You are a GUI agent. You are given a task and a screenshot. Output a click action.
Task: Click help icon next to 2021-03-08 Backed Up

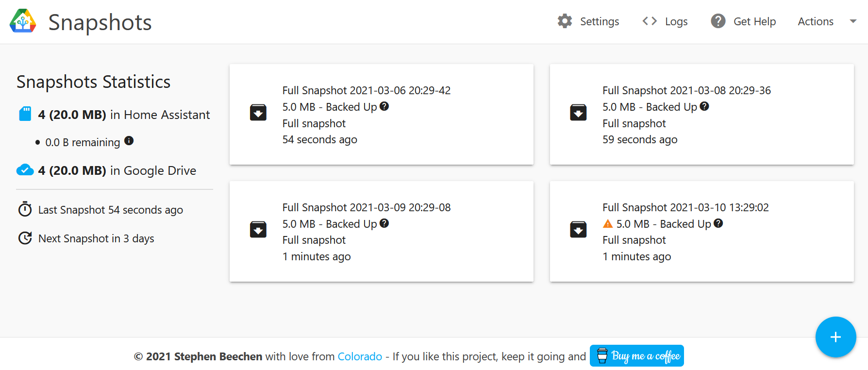click(x=704, y=106)
